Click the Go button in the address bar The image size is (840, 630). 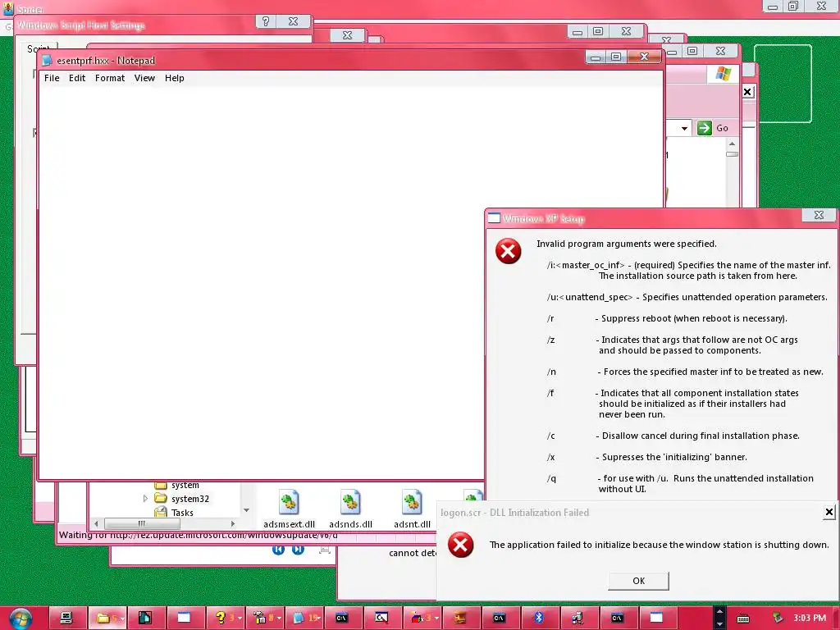point(713,128)
